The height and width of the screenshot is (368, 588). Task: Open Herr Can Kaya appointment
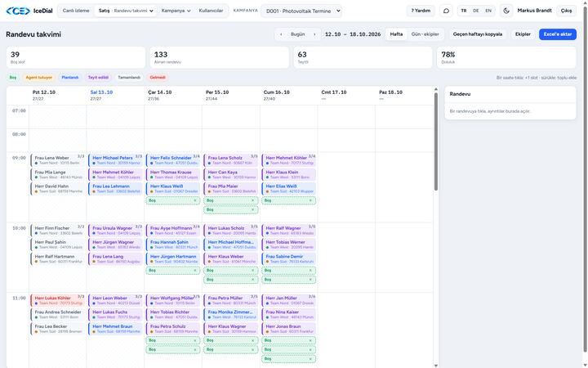click(x=231, y=175)
